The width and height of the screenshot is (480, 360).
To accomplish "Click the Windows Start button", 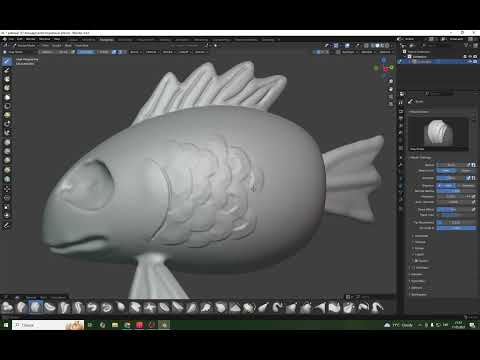I will [6, 325].
